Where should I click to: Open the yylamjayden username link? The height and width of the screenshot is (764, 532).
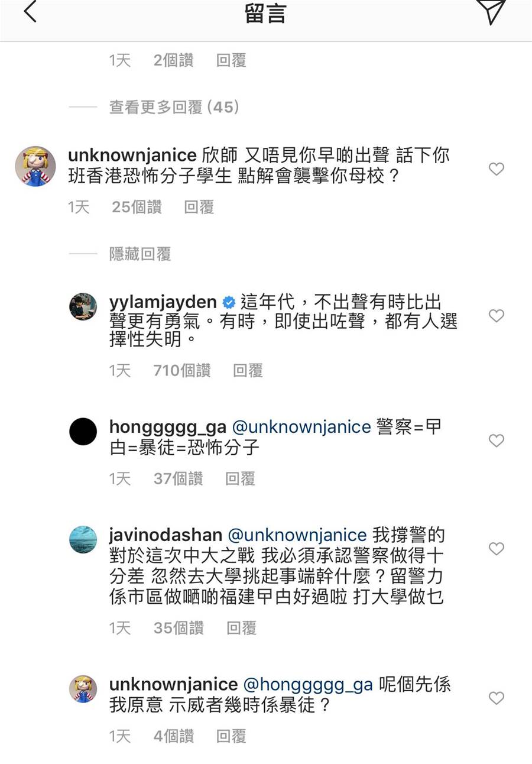tap(163, 303)
